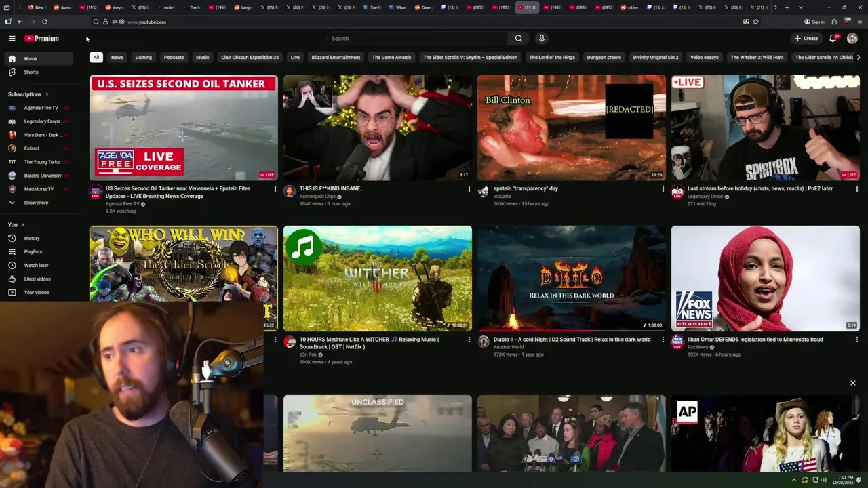Open options for epstein transparency day video
The width and height of the screenshot is (868, 488).
[x=663, y=189]
